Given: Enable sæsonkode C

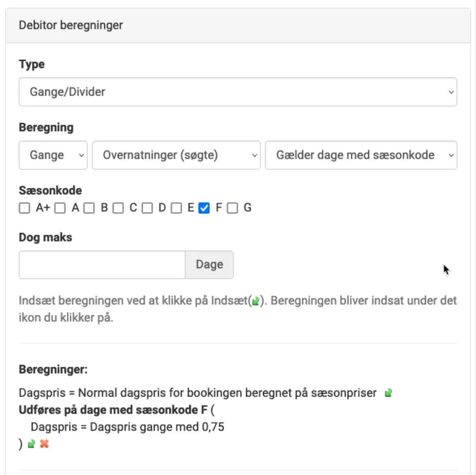Looking at the screenshot, I should click(119, 208).
